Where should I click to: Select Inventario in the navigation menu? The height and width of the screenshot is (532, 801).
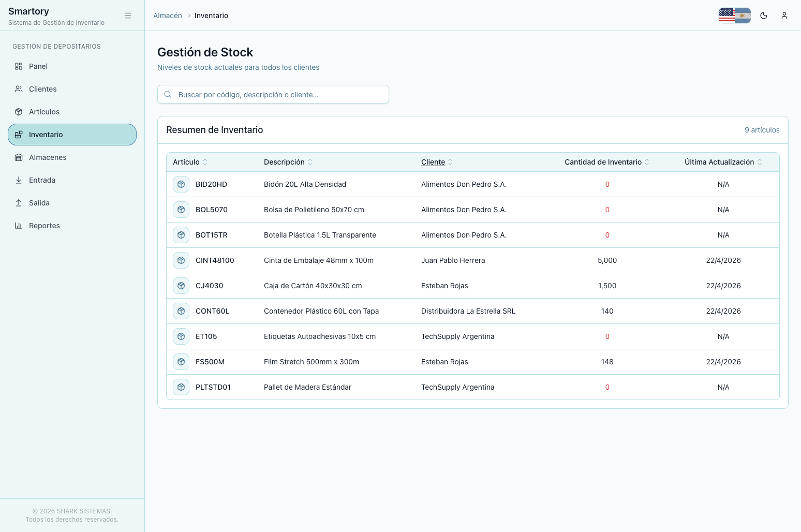click(x=72, y=134)
